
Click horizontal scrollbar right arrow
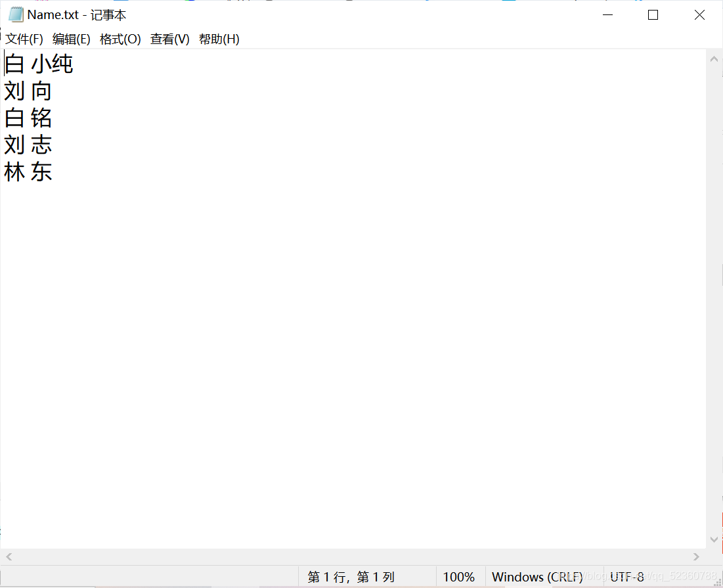696,556
